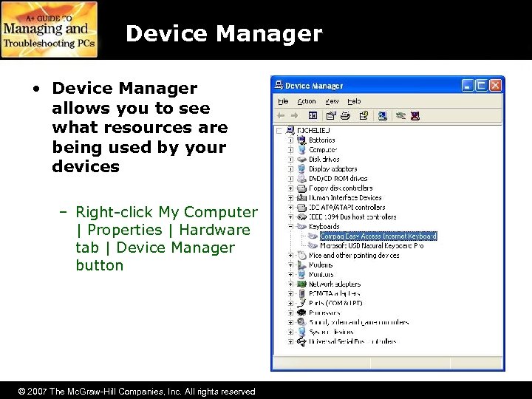Viewport: 532px width, 399px height.
Task: Minimize the Device Manager window
Action: [x=467, y=86]
